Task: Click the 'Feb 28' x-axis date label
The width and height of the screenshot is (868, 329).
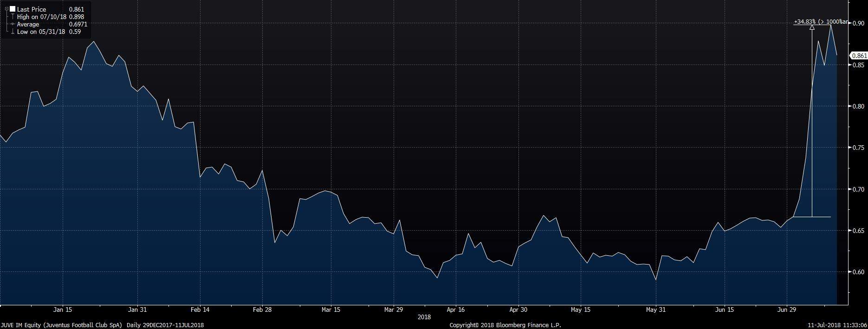Action: click(x=261, y=310)
